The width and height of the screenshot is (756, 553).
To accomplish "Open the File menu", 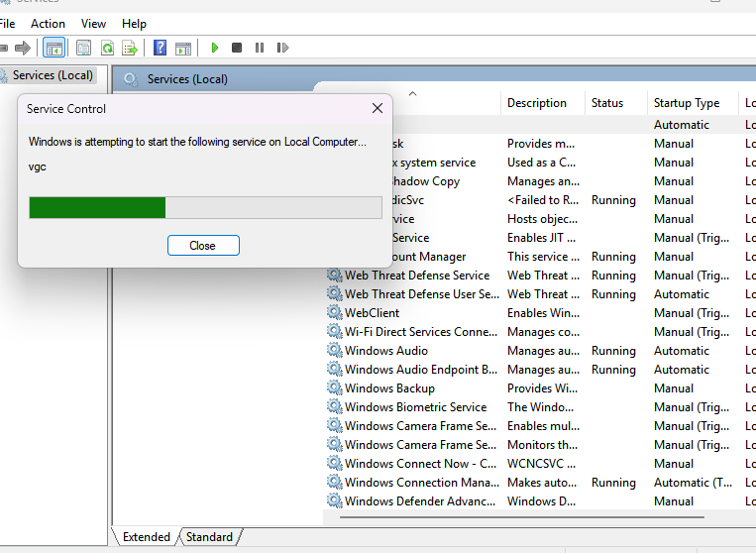I will (7, 24).
